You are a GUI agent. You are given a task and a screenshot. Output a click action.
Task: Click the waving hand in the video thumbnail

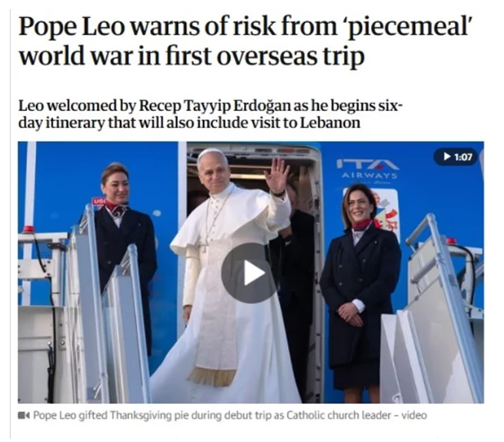pyautogui.click(x=277, y=175)
